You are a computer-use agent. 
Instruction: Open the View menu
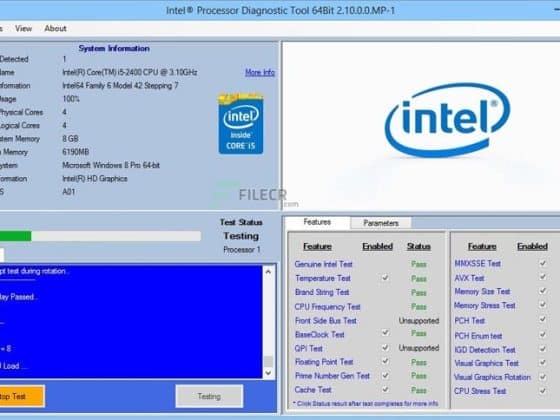click(x=24, y=29)
